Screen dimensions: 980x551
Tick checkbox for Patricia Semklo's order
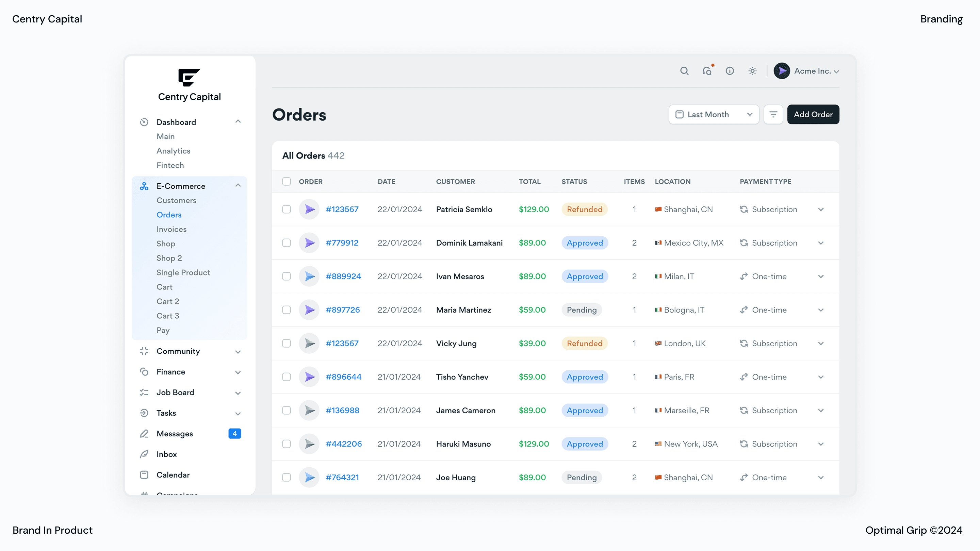(x=287, y=210)
